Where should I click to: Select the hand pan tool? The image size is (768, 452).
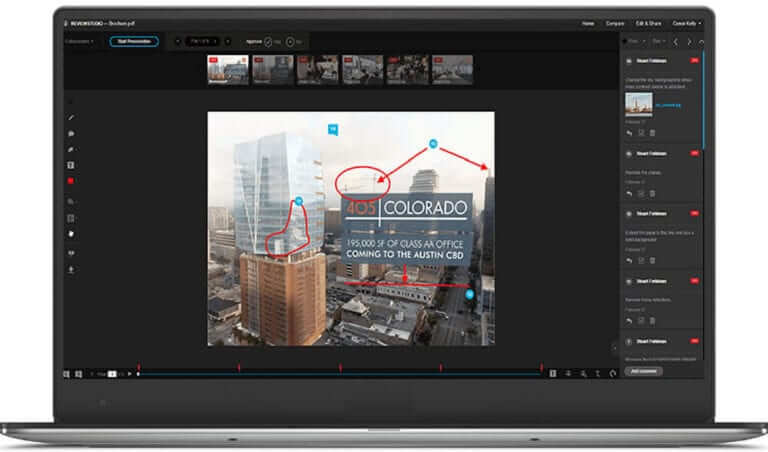click(71, 233)
